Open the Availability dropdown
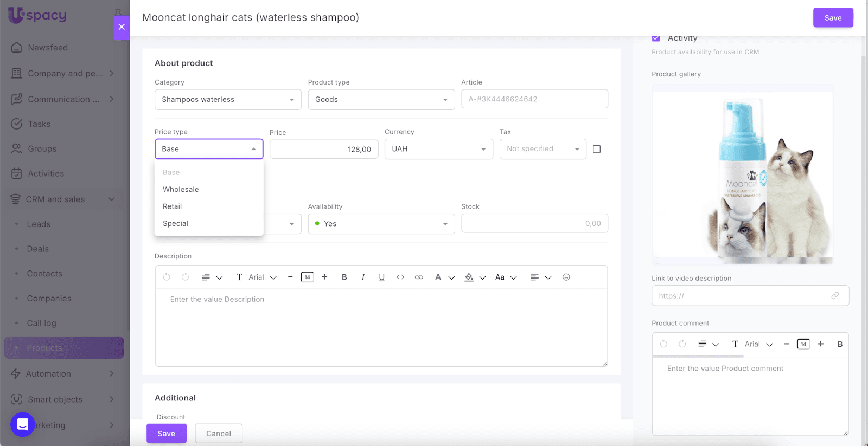 coord(381,224)
